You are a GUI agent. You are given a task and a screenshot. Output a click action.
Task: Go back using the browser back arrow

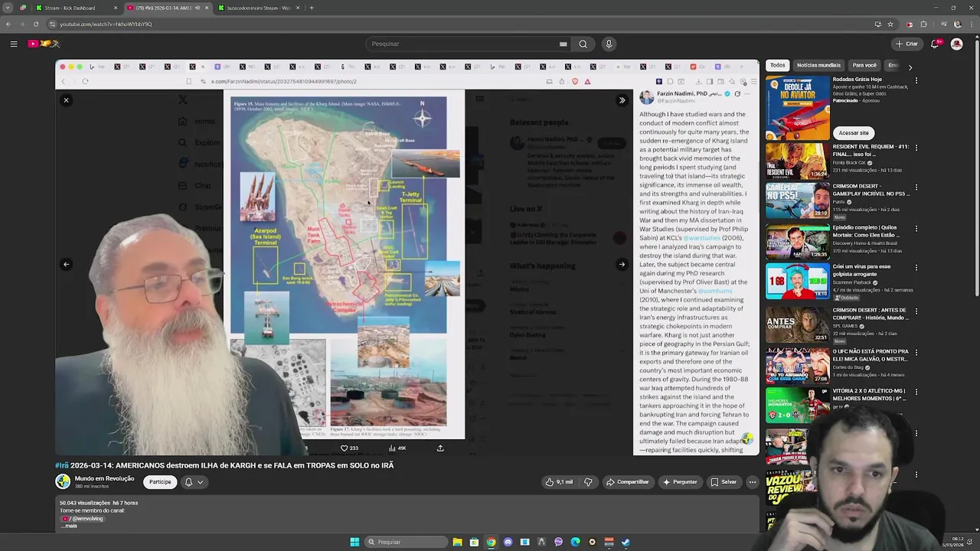click(8, 24)
